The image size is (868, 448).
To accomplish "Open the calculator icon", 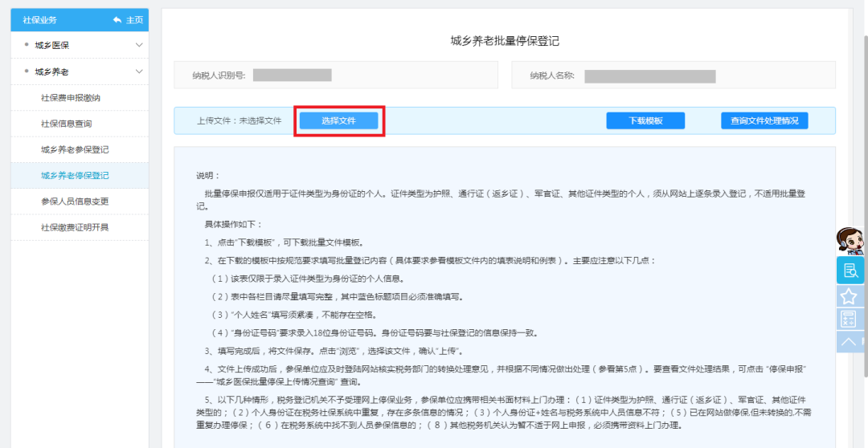I will (x=849, y=319).
